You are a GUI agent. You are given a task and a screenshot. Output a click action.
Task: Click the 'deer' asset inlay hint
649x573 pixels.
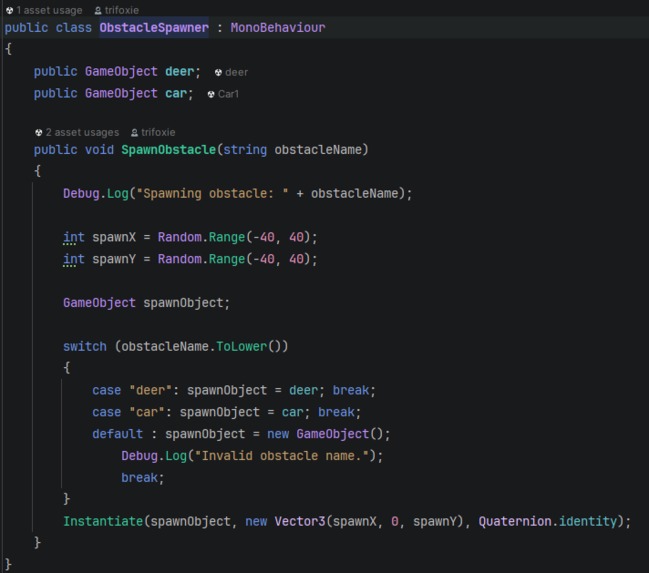[237, 72]
